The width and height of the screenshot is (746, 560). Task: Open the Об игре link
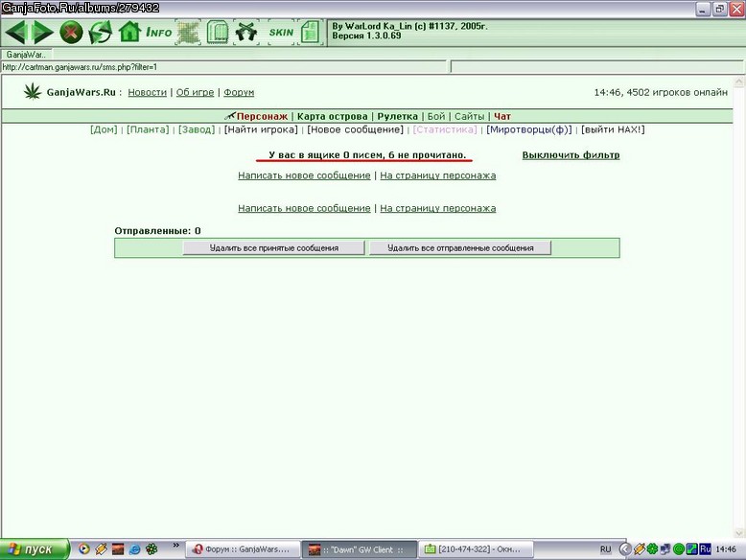[195, 92]
